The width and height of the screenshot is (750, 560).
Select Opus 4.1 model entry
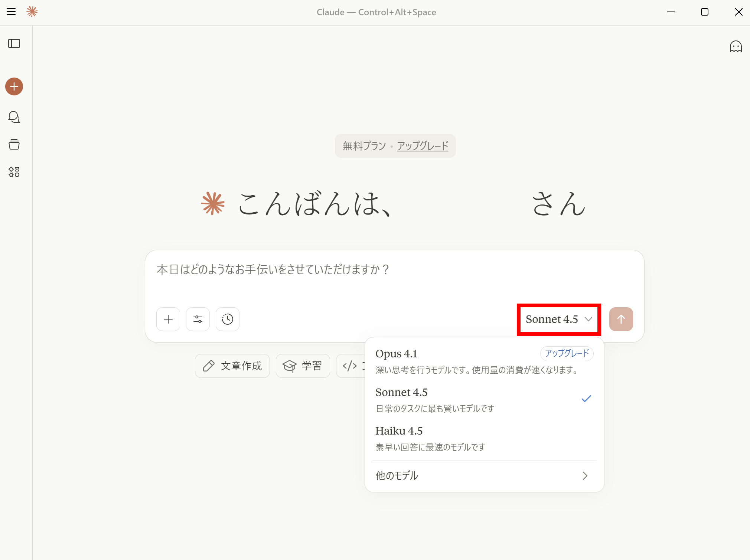pyautogui.click(x=446, y=360)
